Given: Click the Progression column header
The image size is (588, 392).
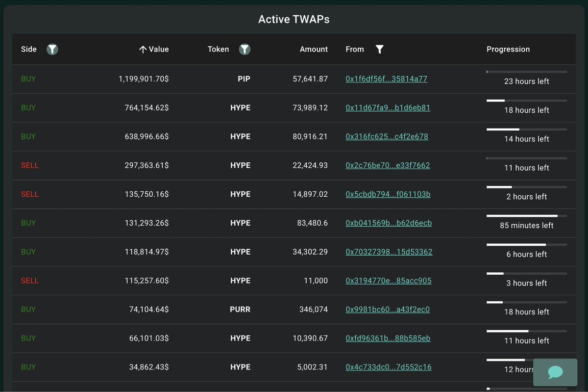Looking at the screenshot, I should click(508, 49).
